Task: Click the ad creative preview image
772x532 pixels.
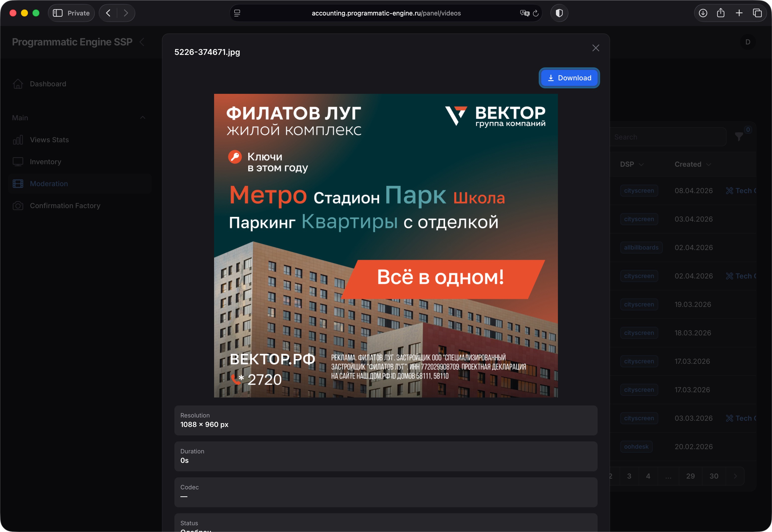Action: pyautogui.click(x=386, y=245)
